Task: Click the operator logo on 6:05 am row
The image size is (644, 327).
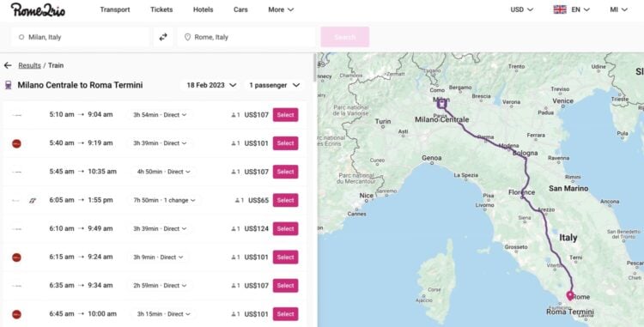Action: tap(32, 200)
